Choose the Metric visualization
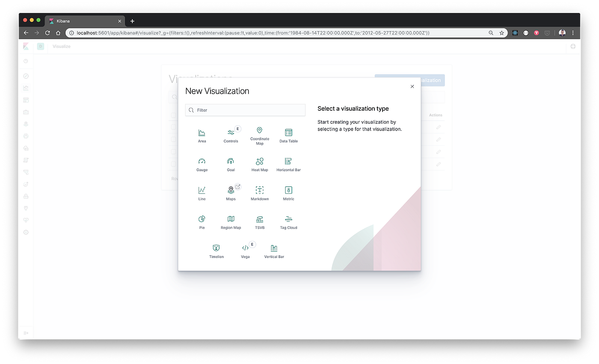Image resolution: width=599 pixels, height=364 pixels. coord(288,193)
